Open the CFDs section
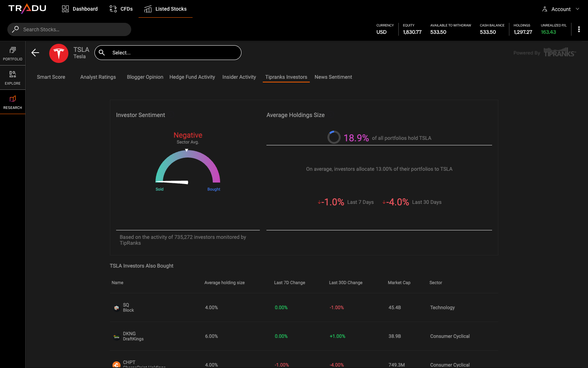 pyautogui.click(x=121, y=9)
